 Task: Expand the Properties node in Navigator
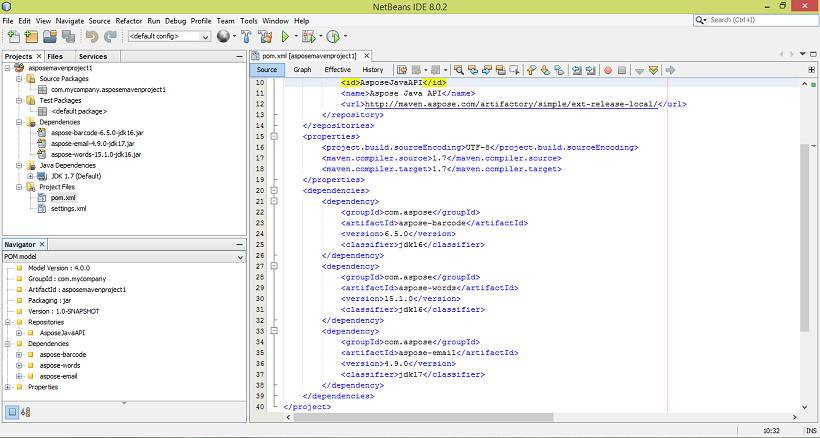pos(7,387)
